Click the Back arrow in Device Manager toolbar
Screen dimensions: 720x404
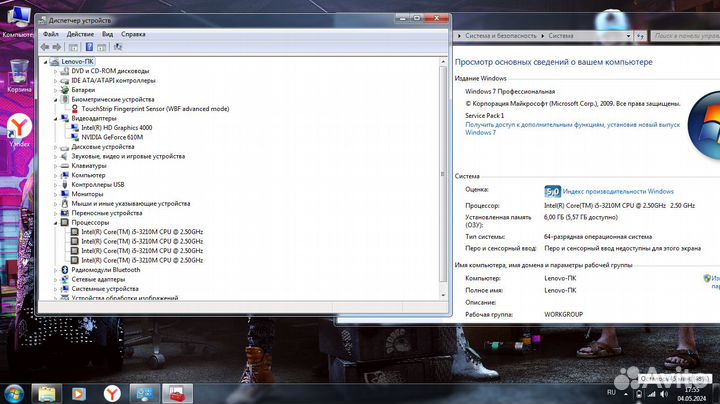click(x=45, y=47)
